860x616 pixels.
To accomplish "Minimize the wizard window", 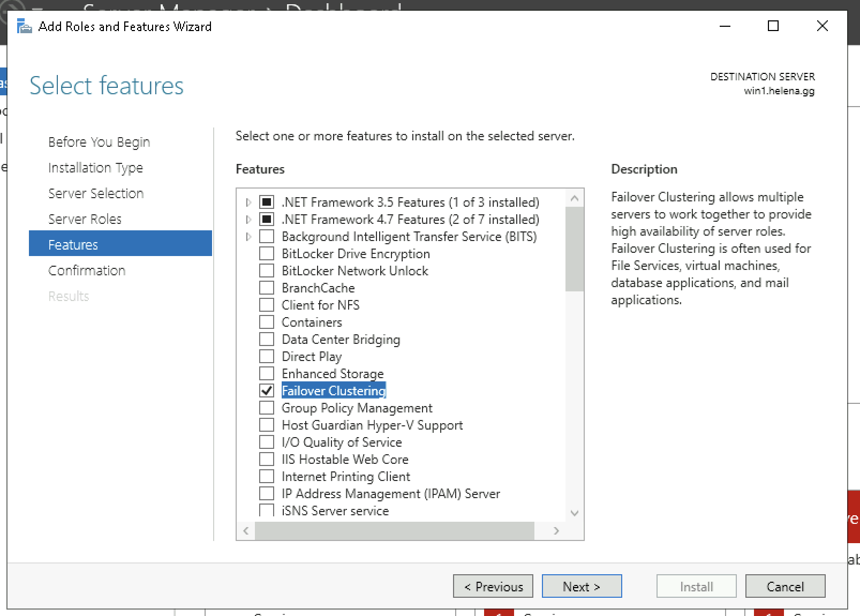I will [725, 26].
